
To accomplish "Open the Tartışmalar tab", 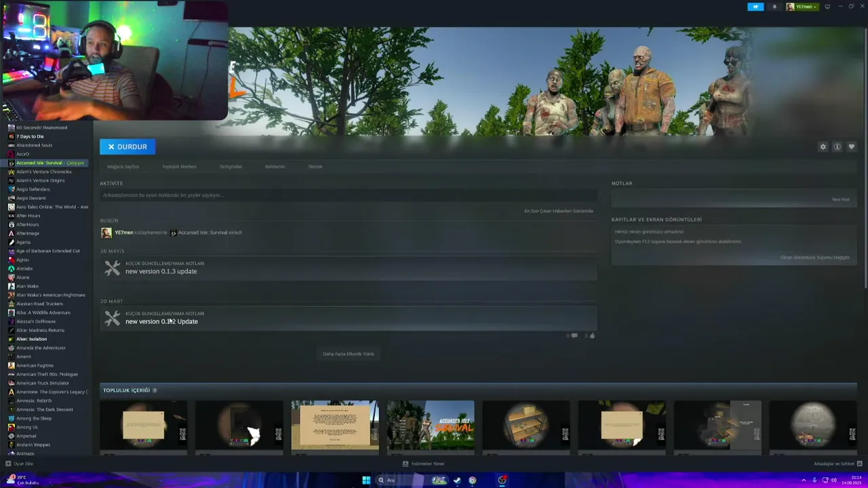I will 231,167.
